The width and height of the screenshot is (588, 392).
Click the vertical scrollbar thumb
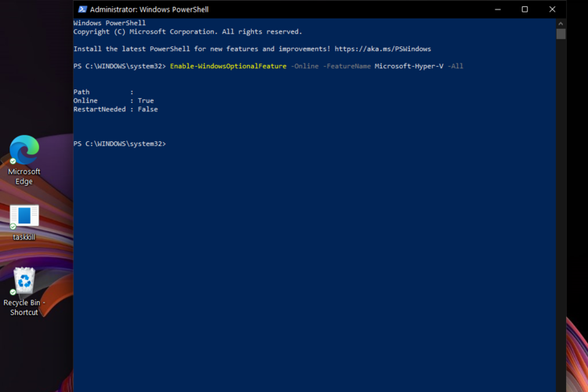click(561, 34)
